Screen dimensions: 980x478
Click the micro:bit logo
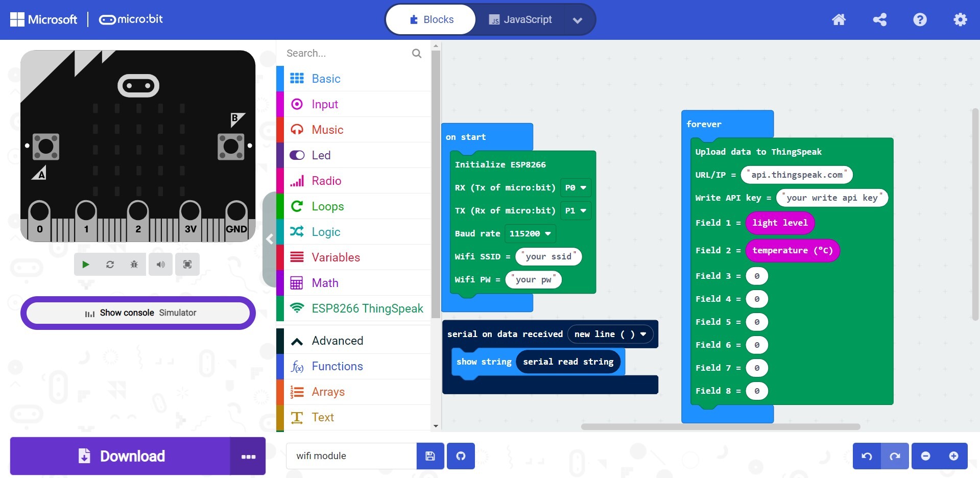click(x=131, y=19)
